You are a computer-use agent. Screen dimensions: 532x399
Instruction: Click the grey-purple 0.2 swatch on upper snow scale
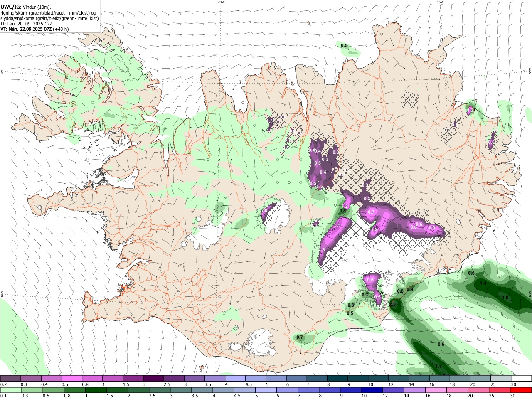click(x=10, y=378)
